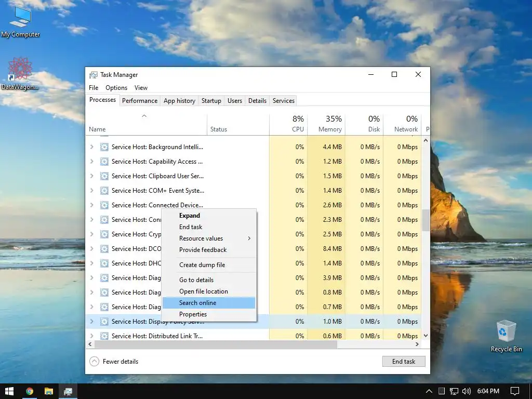Viewport: 532px width, 399px height.
Task: Sort by the Name column header
Action: coord(146,124)
